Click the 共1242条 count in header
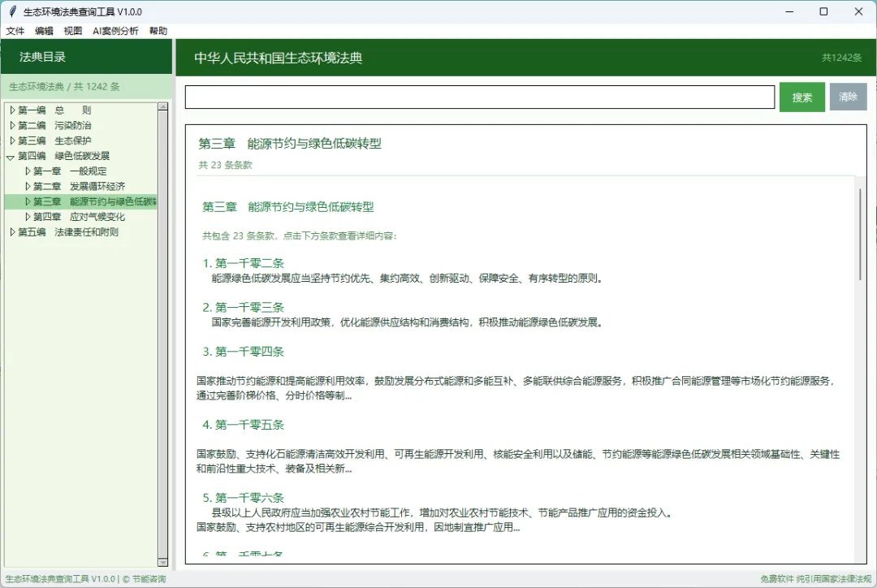The image size is (877, 588). (841, 58)
